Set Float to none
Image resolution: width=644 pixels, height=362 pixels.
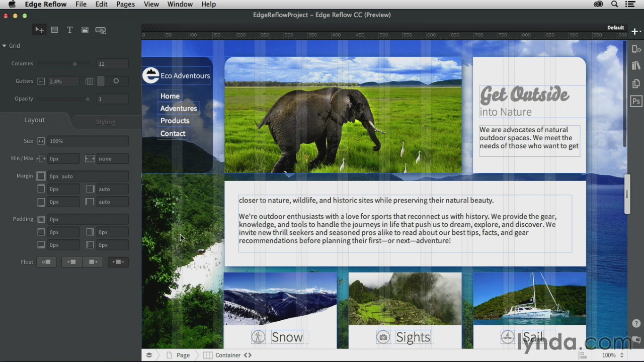(46, 262)
